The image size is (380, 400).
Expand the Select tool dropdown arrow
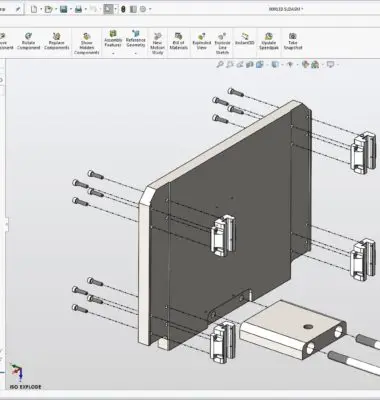[x=115, y=10]
